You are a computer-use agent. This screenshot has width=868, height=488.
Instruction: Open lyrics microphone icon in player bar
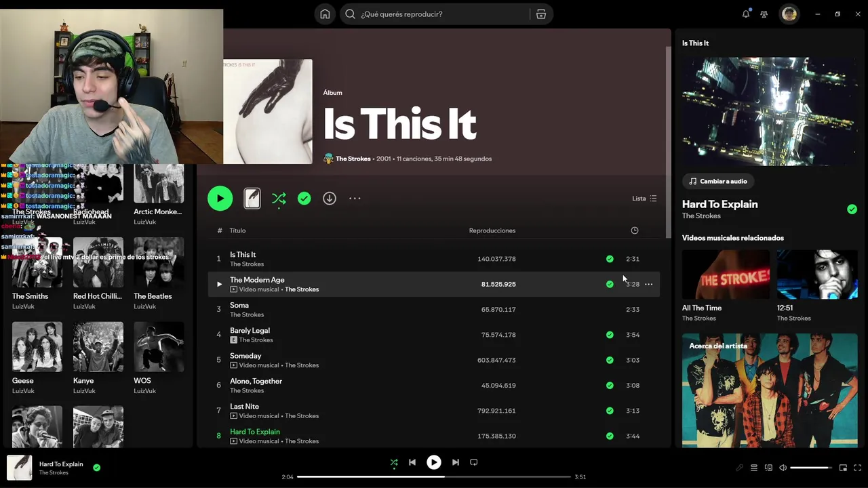(x=739, y=468)
